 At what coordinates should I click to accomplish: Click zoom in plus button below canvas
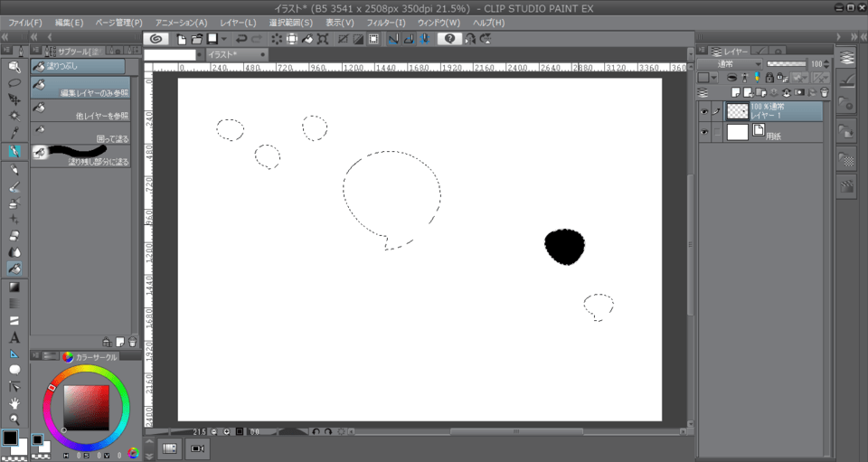pyautogui.click(x=227, y=431)
